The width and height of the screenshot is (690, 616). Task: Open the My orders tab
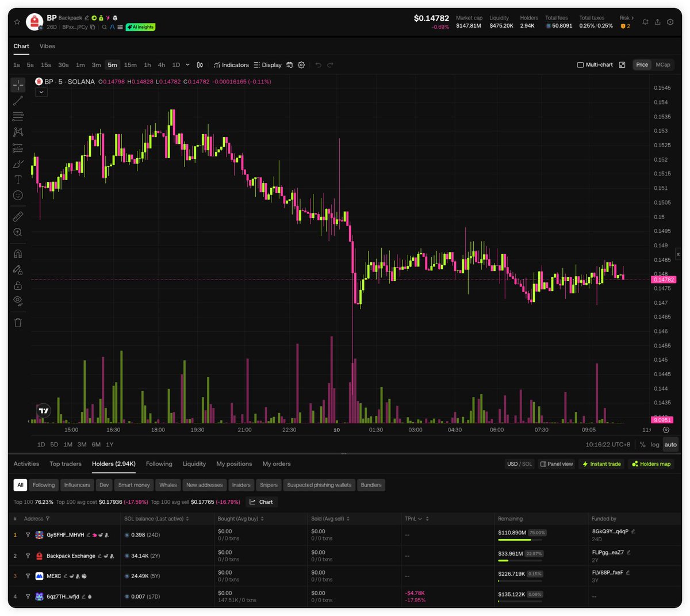tap(277, 464)
